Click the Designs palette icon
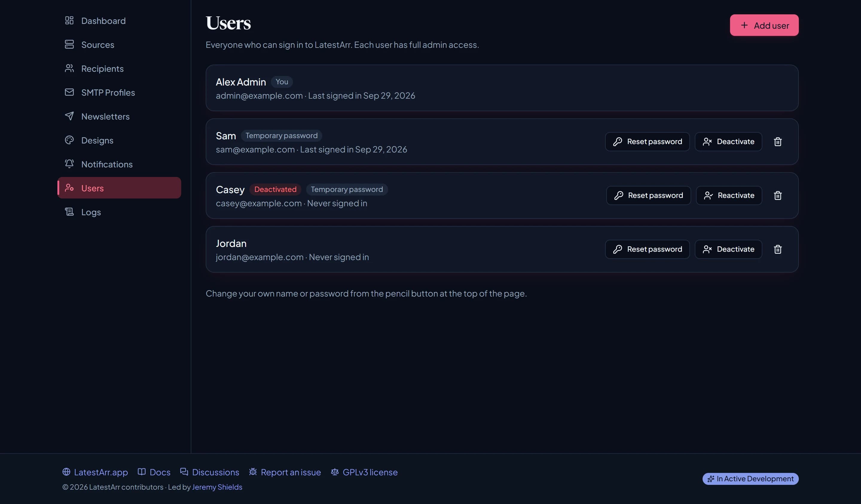This screenshot has width=861, height=504. pos(69,140)
